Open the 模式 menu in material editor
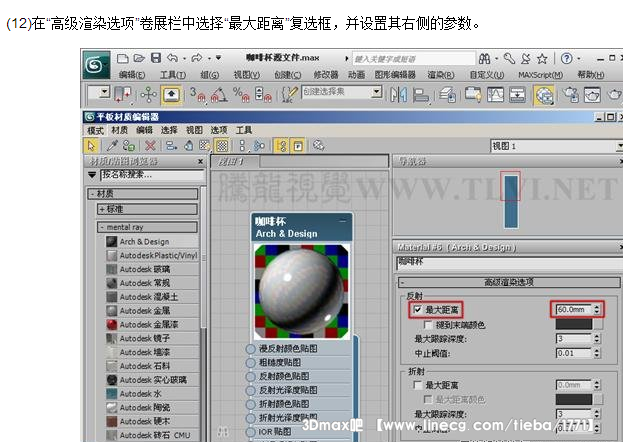623x442 pixels. pos(95,130)
